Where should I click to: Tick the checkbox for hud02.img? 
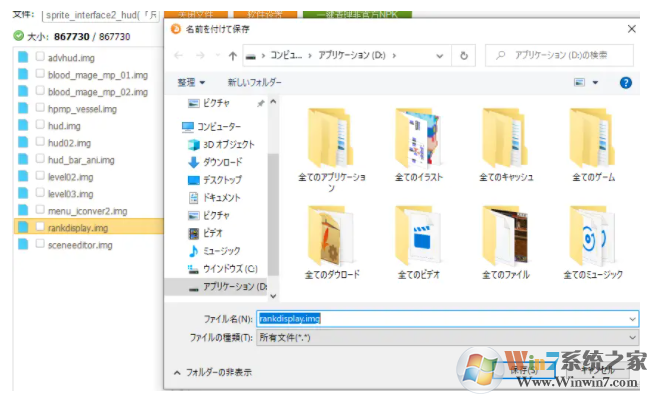40,141
